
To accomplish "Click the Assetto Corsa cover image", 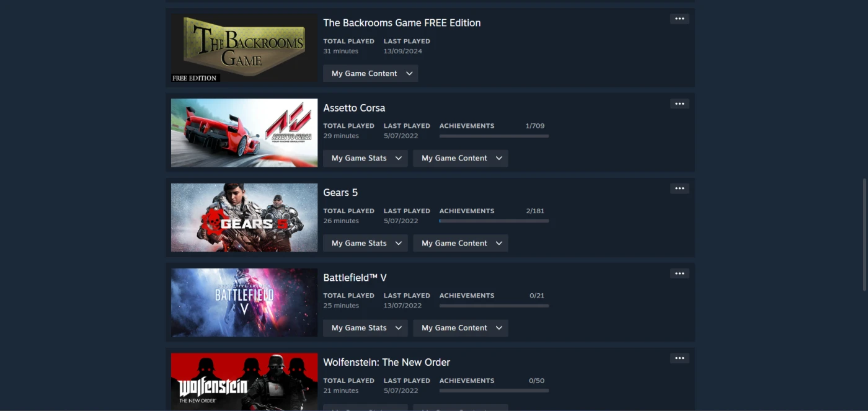I will coord(244,133).
